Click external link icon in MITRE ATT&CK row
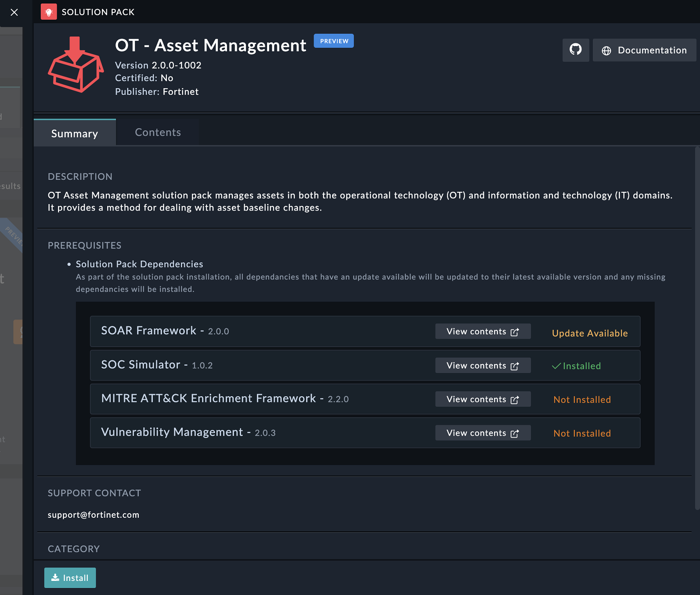 pos(515,400)
